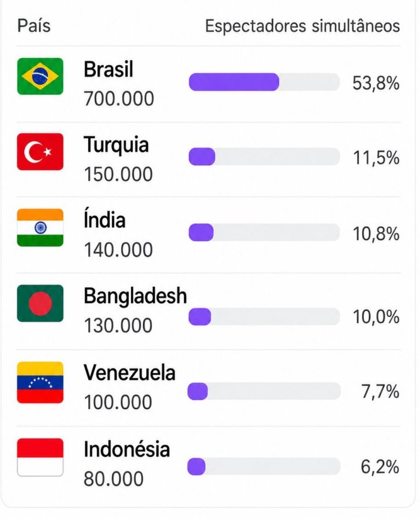Click the Brazil flag icon
The height and width of the screenshot is (519, 420).
click(40, 77)
